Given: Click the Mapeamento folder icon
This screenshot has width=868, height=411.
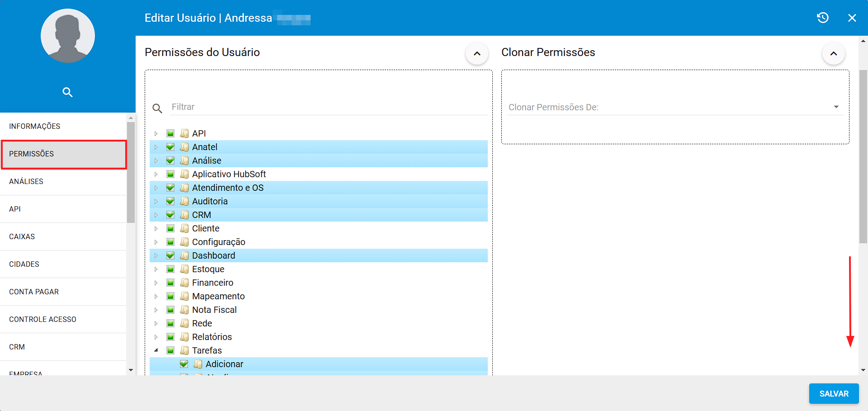Looking at the screenshot, I should [x=184, y=296].
